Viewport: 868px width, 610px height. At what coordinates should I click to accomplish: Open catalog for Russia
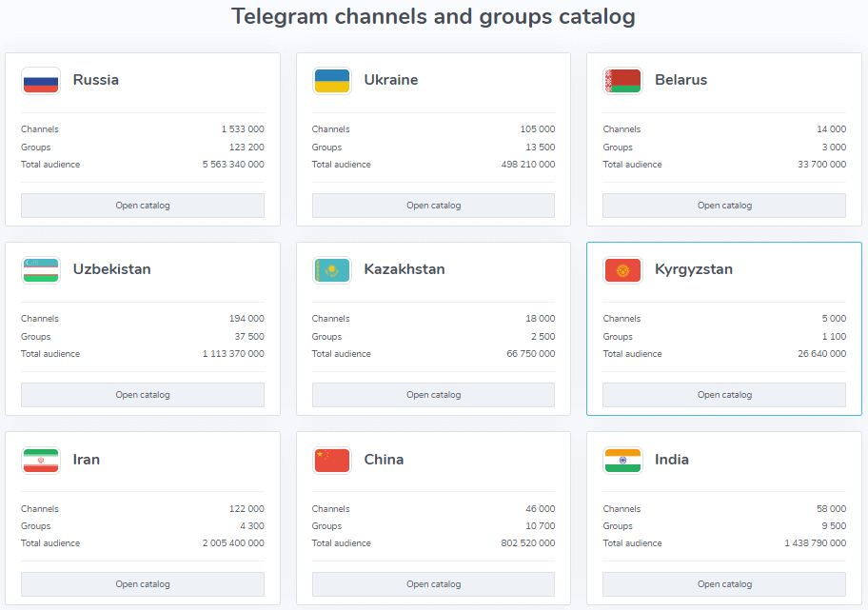point(142,205)
